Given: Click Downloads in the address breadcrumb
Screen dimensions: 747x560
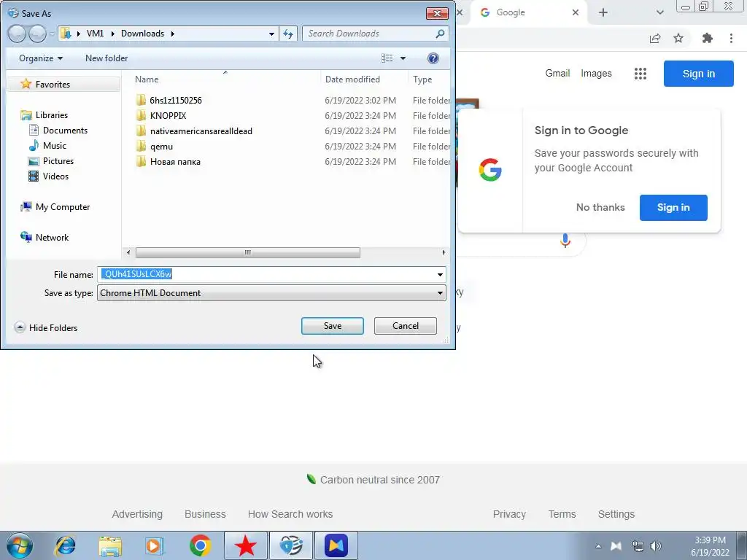Looking at the screenshot, I should pos(142,34).
